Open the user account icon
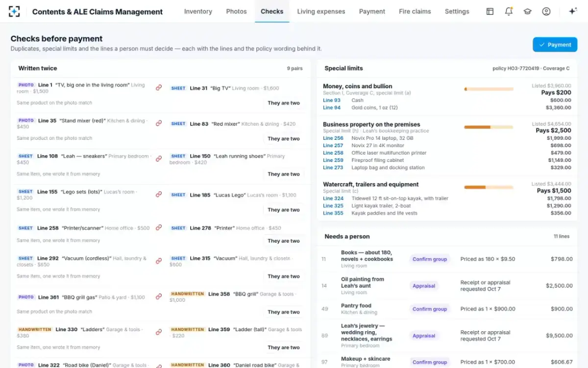 pyautogui.click(x=546, y=11)
